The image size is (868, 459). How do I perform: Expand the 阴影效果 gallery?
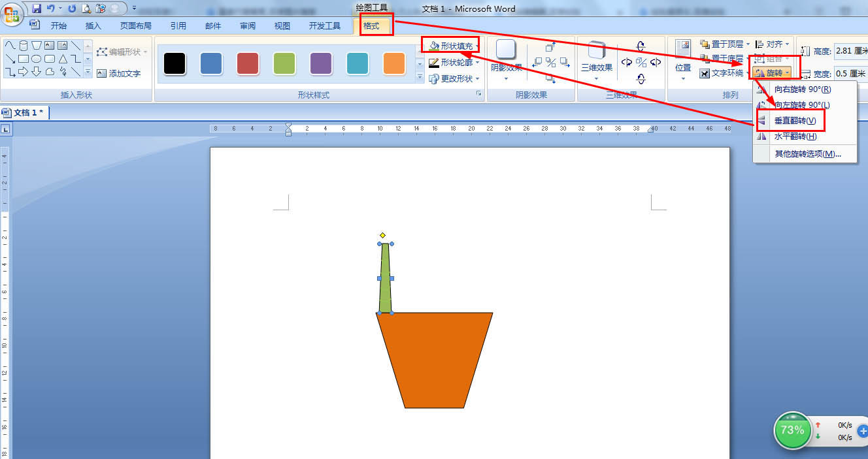[x=506, y=61]
